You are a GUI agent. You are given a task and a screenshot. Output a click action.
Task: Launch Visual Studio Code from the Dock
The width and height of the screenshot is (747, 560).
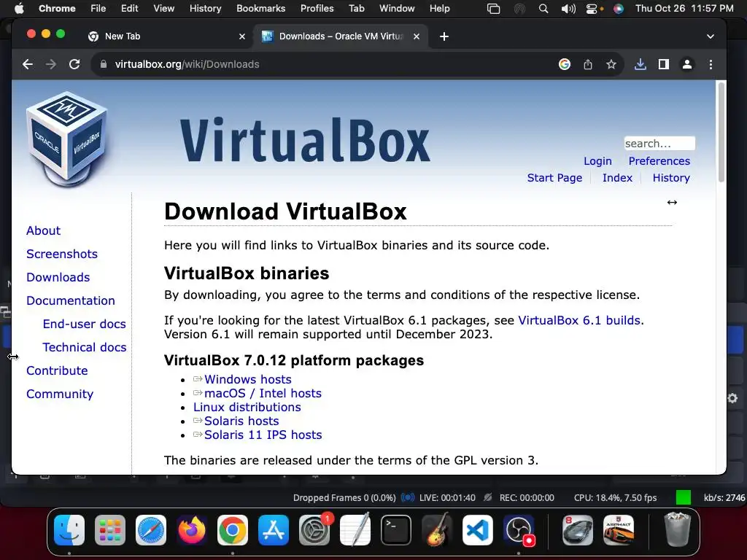[x=478, y=530]
